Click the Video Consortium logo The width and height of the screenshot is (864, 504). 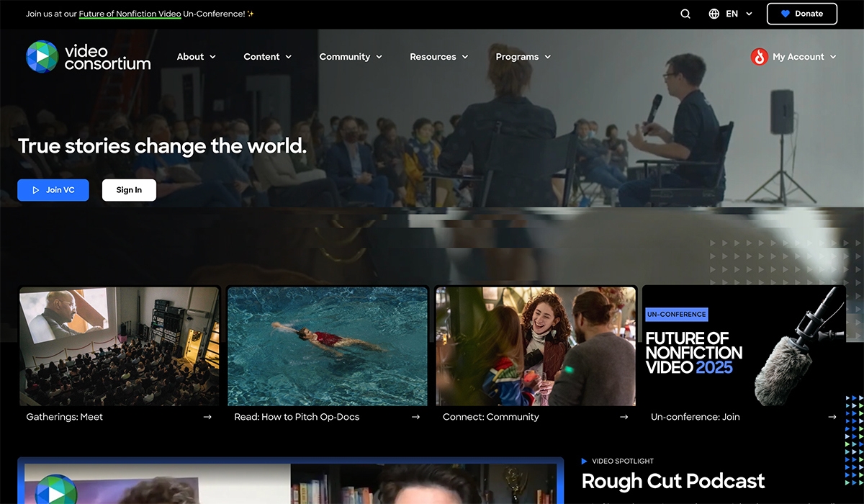click(88, 57)
